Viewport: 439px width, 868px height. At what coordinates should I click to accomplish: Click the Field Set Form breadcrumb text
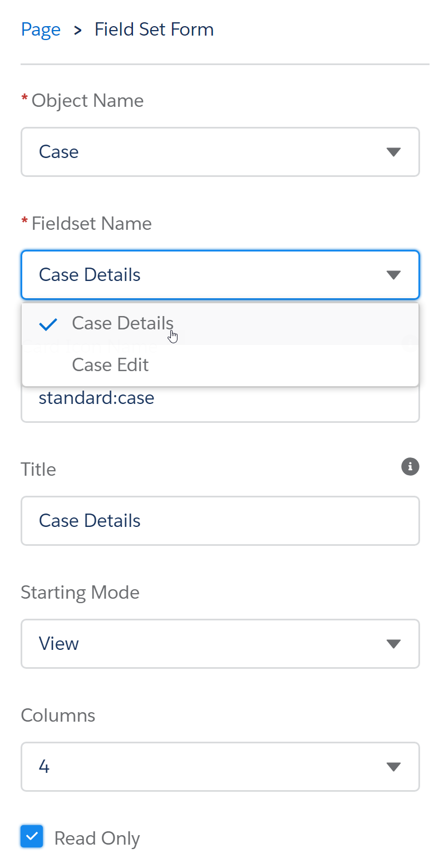point(154,29)
